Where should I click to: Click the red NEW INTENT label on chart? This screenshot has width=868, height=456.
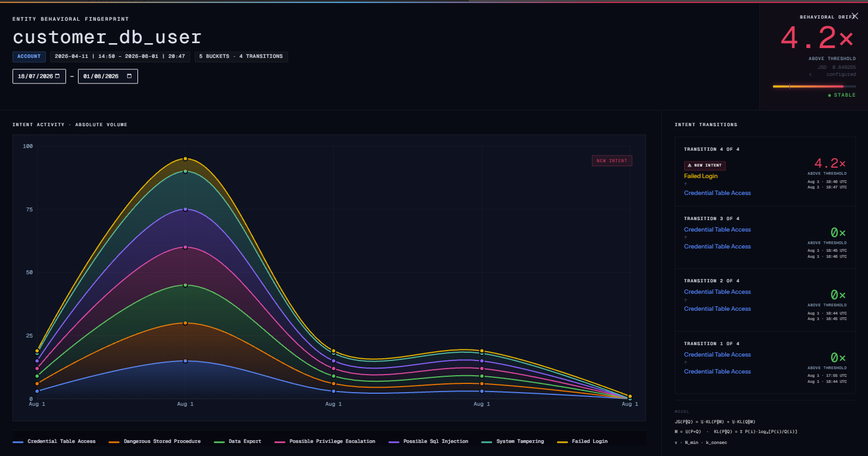612,161
